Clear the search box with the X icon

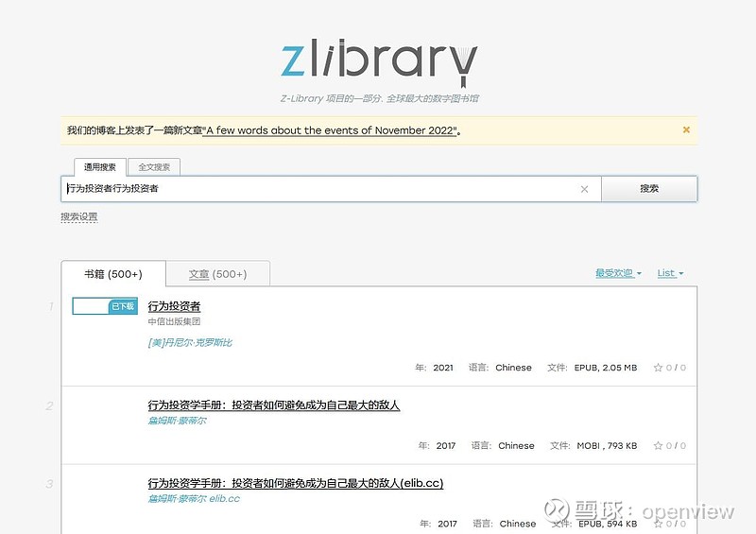coord(584,189)
